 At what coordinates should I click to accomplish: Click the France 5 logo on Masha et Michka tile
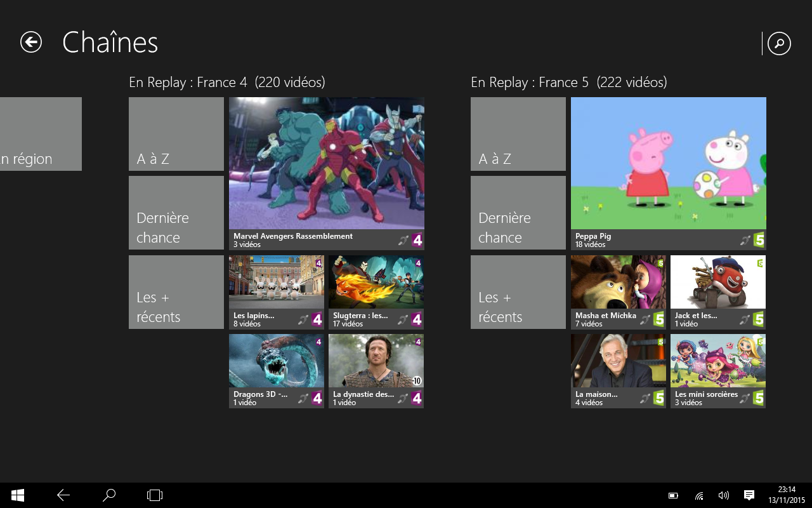click(x=659, y=319)
